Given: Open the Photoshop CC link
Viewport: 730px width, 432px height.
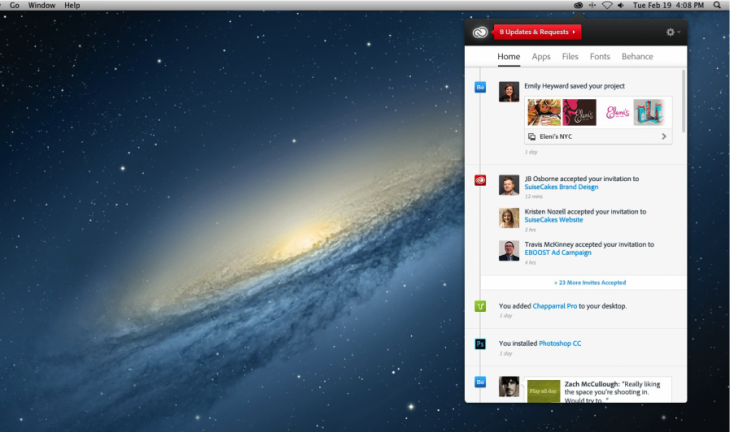Looking at the screenshot, I should point(560,343).
